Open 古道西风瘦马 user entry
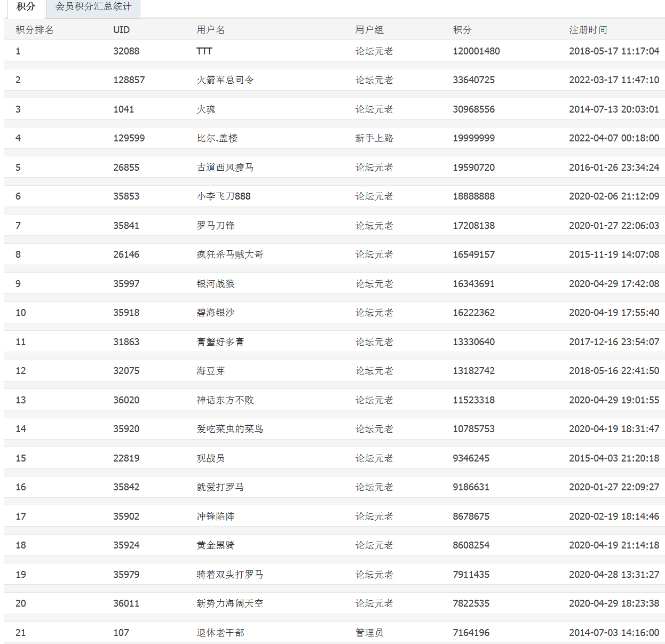665x644 pixels. 225,168
